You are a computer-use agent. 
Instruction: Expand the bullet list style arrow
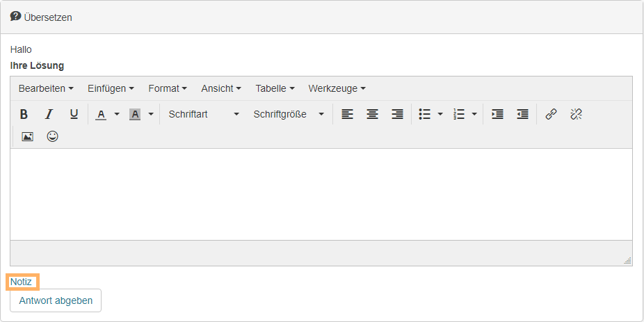click(x=440, y=114)
